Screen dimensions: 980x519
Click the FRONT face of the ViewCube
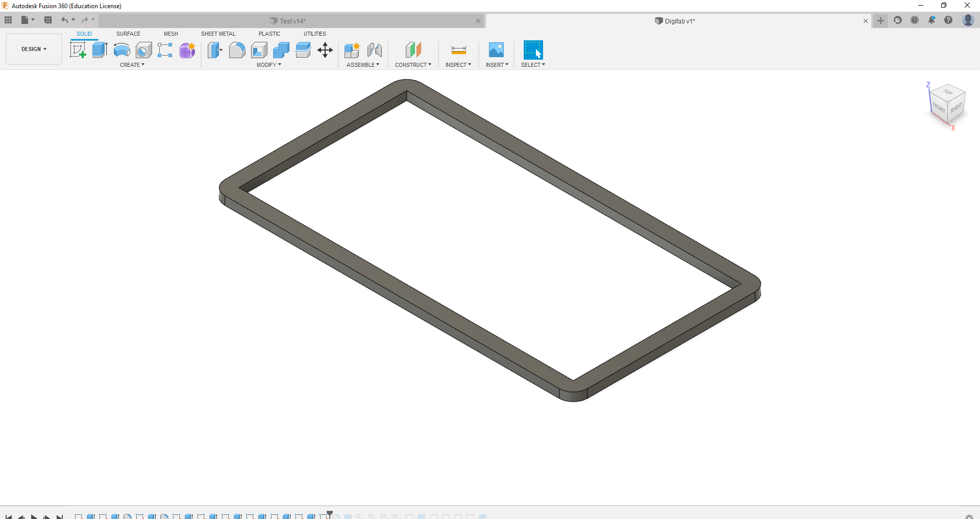[939, 107]
